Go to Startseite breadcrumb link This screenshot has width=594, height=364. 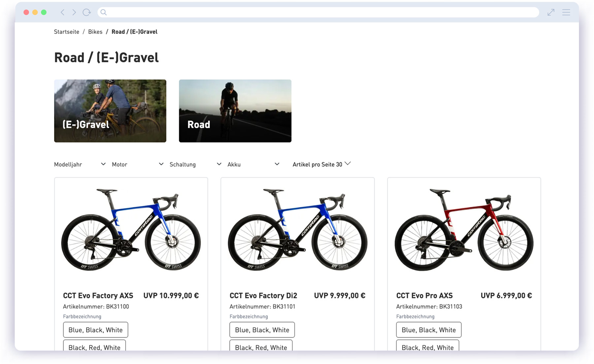coord(67,32)
